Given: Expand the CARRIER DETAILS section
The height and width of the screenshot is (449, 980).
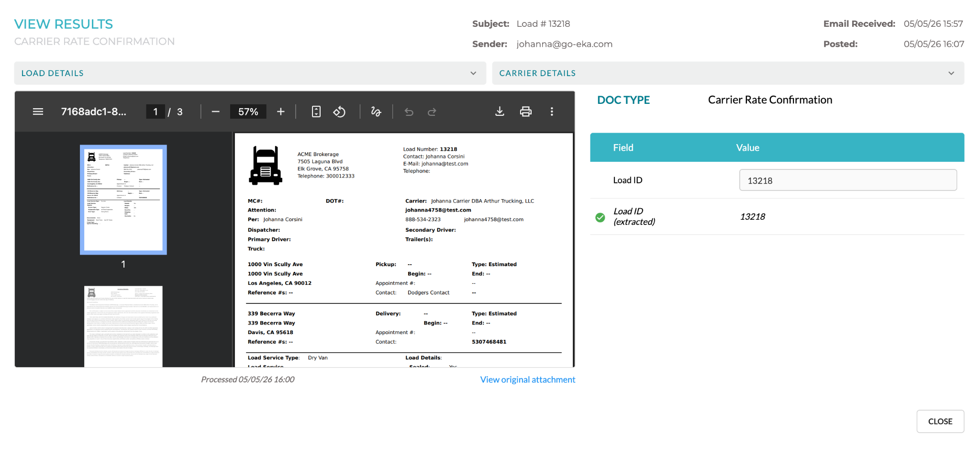Looking at the screenshot, I should click(x=728, y=73).
